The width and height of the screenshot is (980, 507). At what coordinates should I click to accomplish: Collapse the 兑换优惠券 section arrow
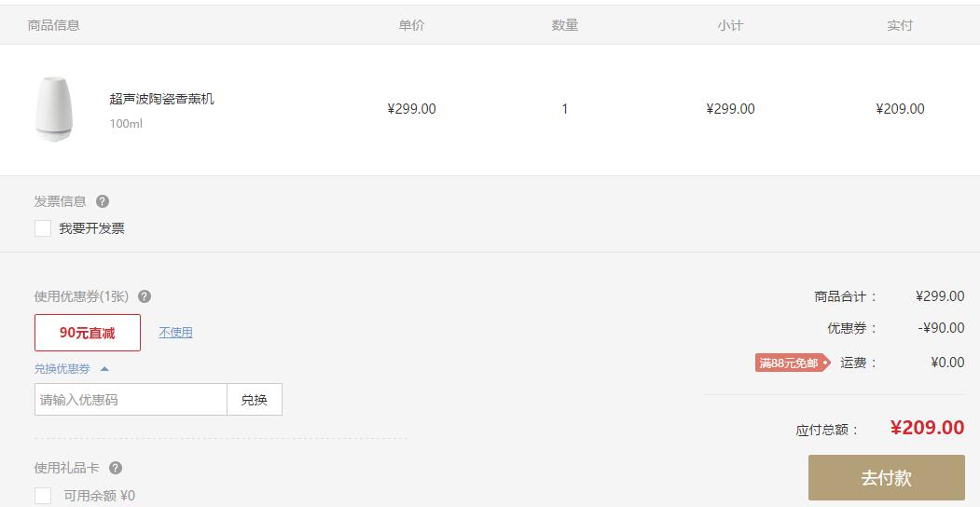click(x=104, y=369)
